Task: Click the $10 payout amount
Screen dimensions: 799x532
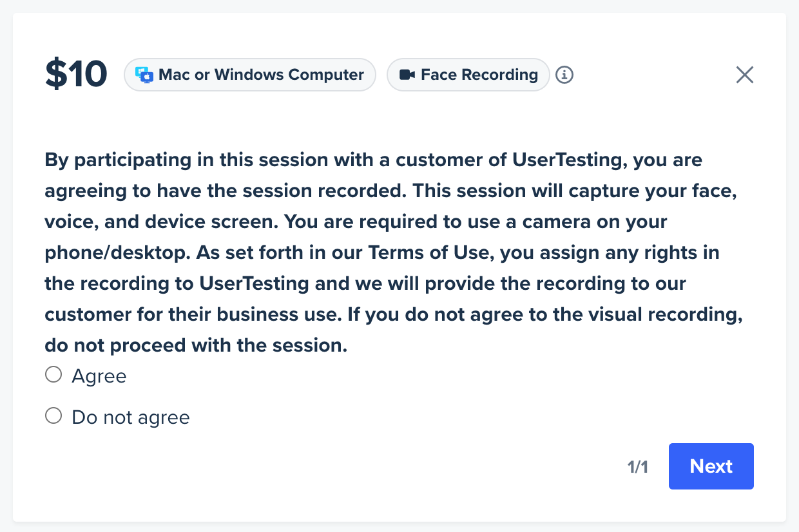Action: [x=76, y=75]
